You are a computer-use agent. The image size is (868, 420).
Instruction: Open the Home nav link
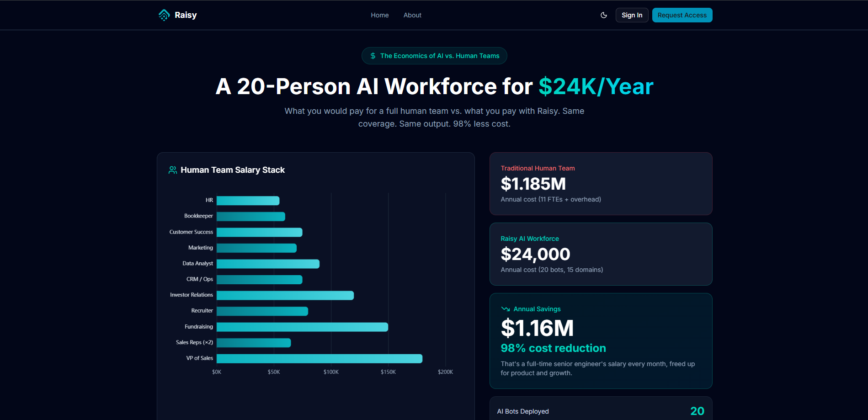(x=380, y=15)
